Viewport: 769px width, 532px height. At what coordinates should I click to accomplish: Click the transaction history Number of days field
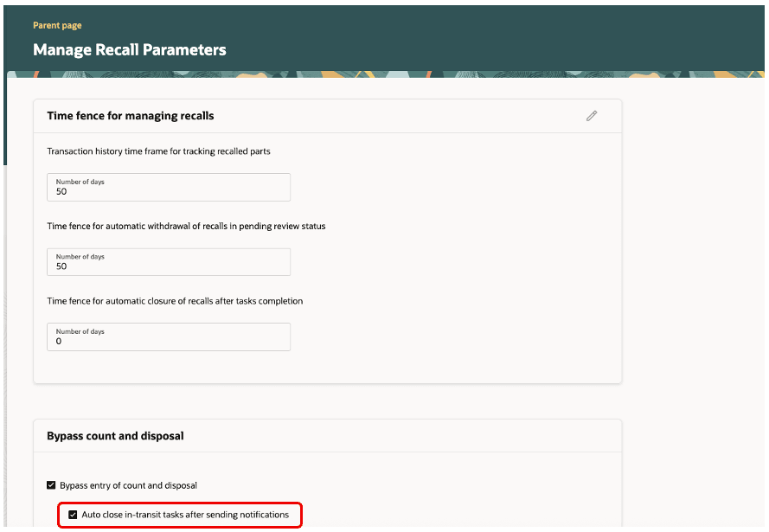pyautogui.click(x=168, y=187)
